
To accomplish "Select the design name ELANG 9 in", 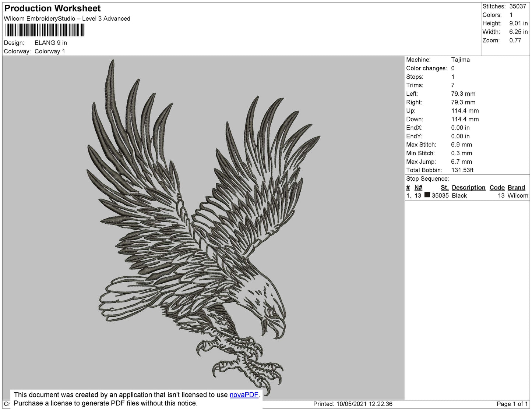I will pyautogui.click(x=51, y=43).
